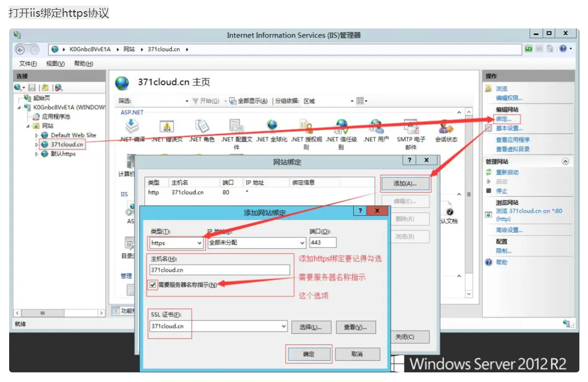The image size is (588, 382).
Task: Click the 查看应用程序 link
Action: 513,140
